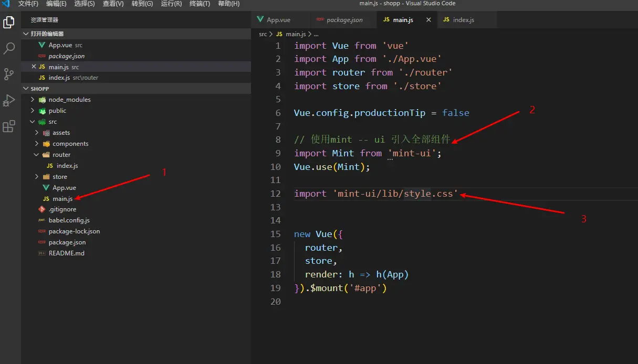Select main.js in the src tree
638x364 pixels.
[136, 199]
